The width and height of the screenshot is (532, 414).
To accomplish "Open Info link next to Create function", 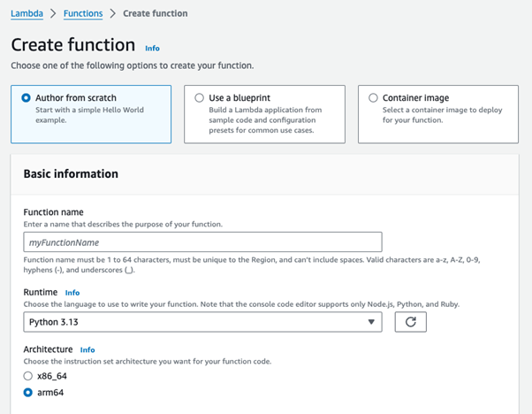I will pyautogui.click(x=152, y=49).
